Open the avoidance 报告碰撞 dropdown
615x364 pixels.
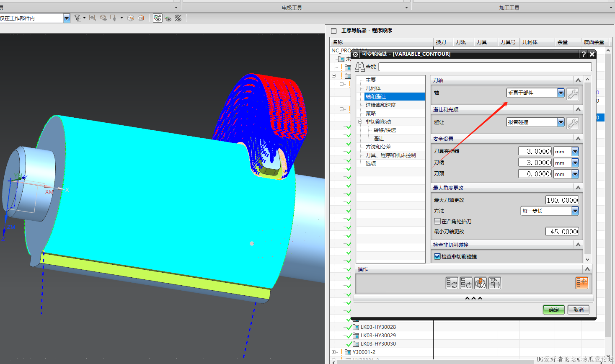pyautogui.click(x=561, y=122)
